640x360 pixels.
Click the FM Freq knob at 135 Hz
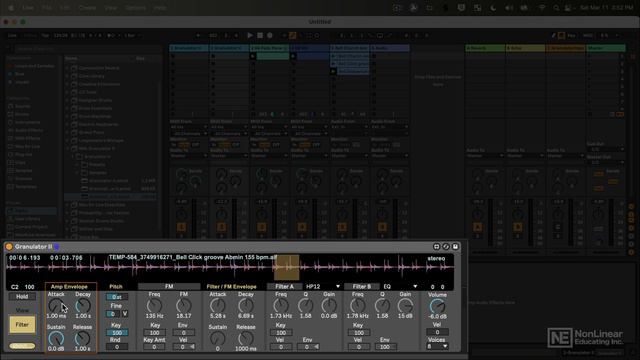coord(154,305)
